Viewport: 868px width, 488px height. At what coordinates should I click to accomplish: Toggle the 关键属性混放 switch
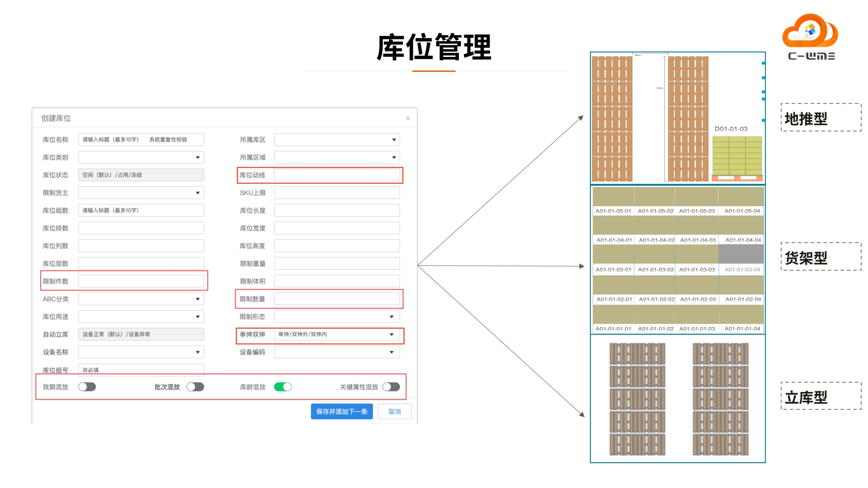391,387
